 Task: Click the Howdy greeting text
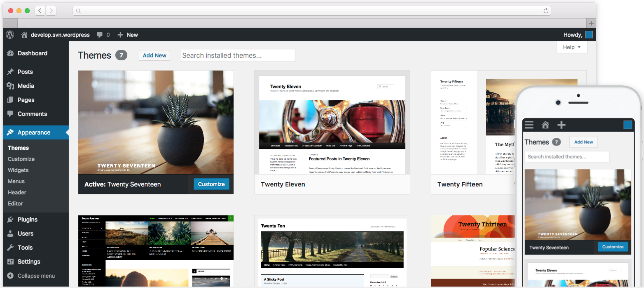tap(573, 35)
